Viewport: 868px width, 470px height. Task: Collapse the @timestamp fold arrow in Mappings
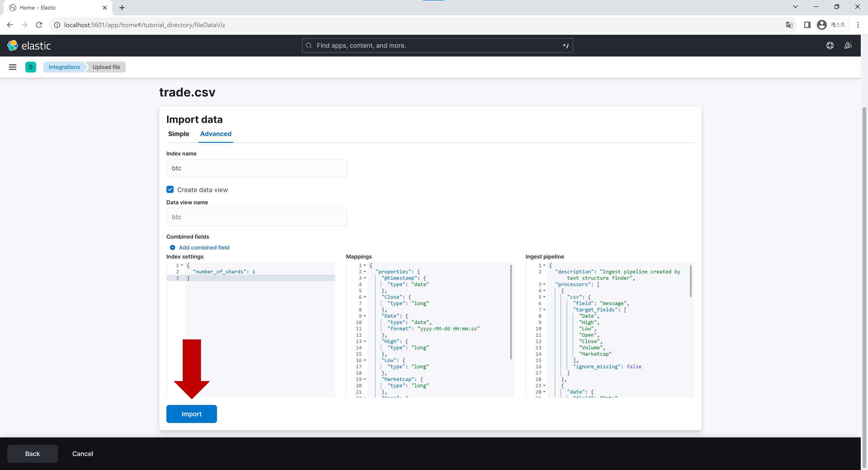click(x=365, y=278)
